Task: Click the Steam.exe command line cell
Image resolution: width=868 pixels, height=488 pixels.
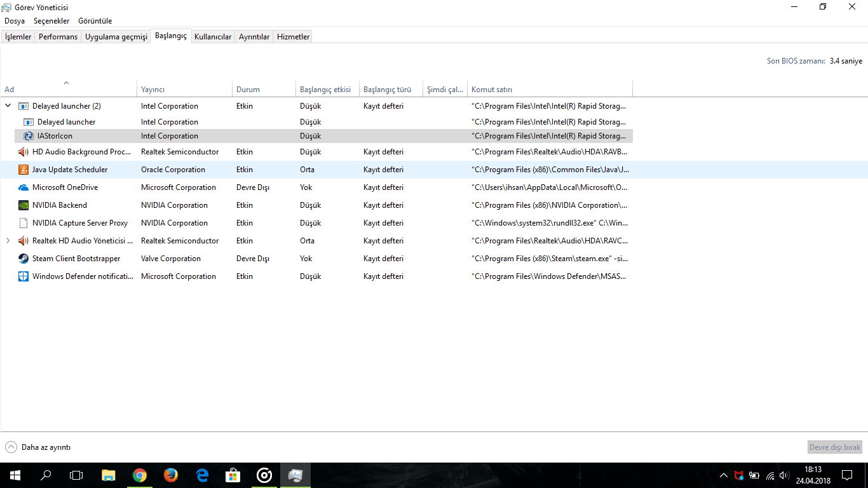Action: (550, 259)
